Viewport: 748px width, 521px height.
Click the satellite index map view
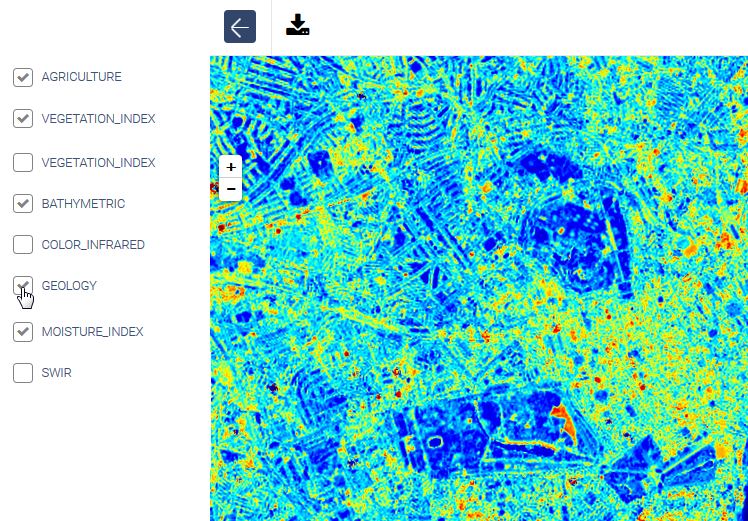tap(479, 289)
